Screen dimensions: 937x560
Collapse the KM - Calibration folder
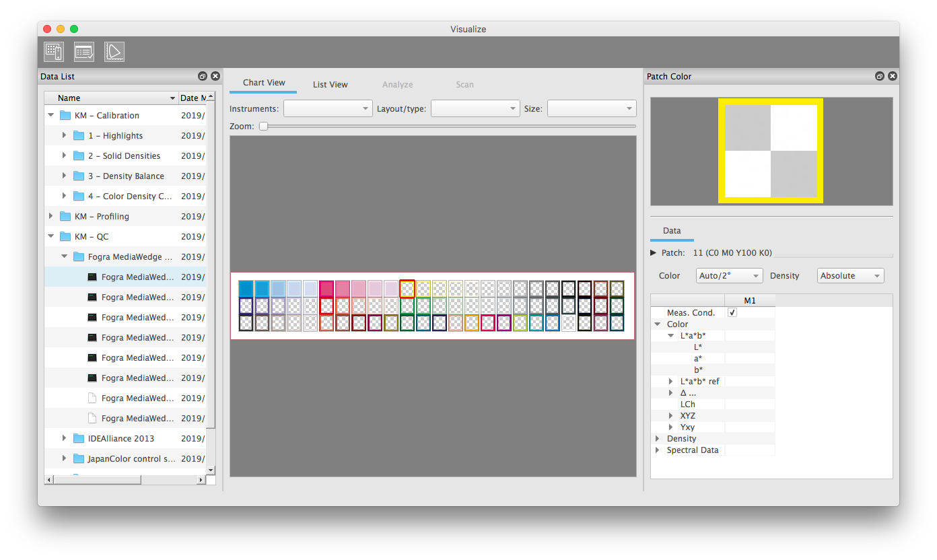[51, 115]
